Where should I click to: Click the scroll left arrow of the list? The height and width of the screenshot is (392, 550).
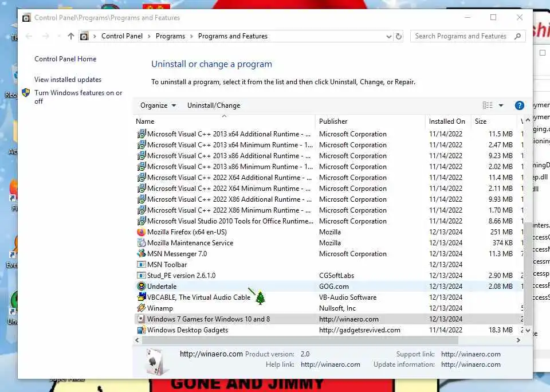(x=137, y=340)
